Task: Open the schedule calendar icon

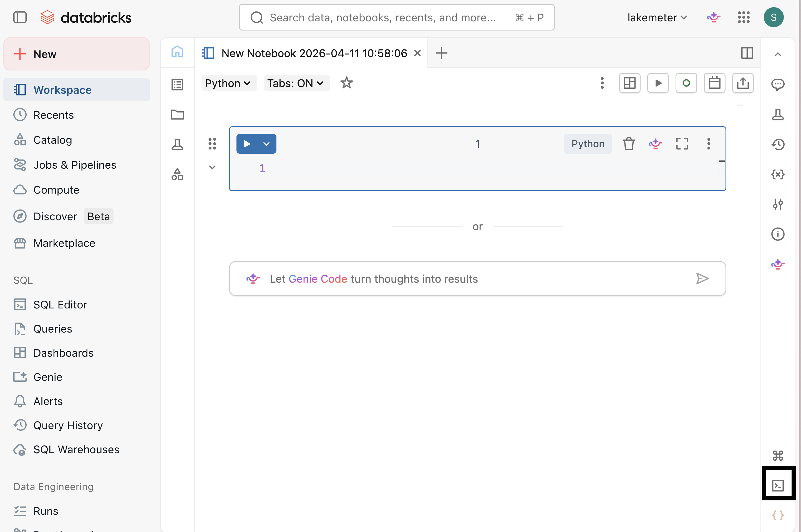Action: (x=714, y=83)
